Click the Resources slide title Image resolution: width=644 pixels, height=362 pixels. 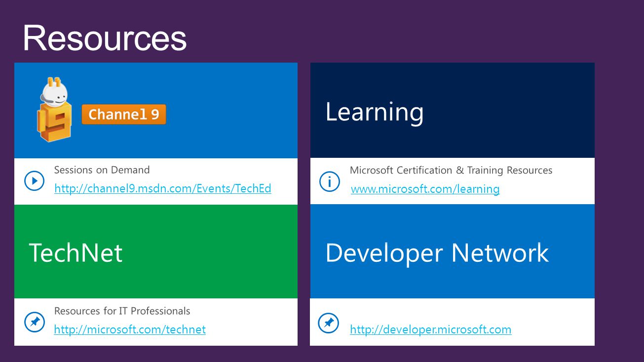pos(105,38)
